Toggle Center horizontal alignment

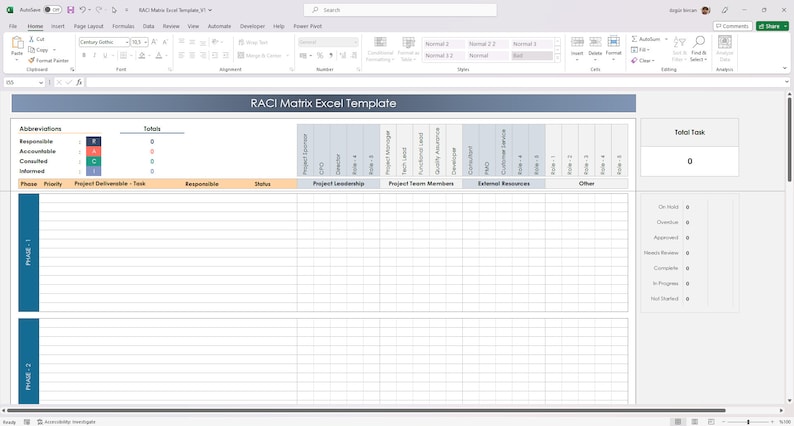pos(192,55)
